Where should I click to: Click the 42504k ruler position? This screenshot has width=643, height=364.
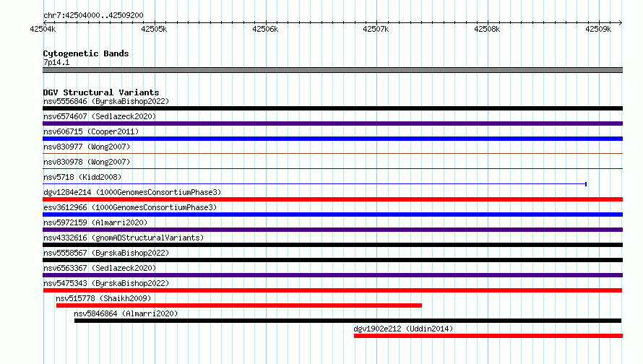[43, 29]
